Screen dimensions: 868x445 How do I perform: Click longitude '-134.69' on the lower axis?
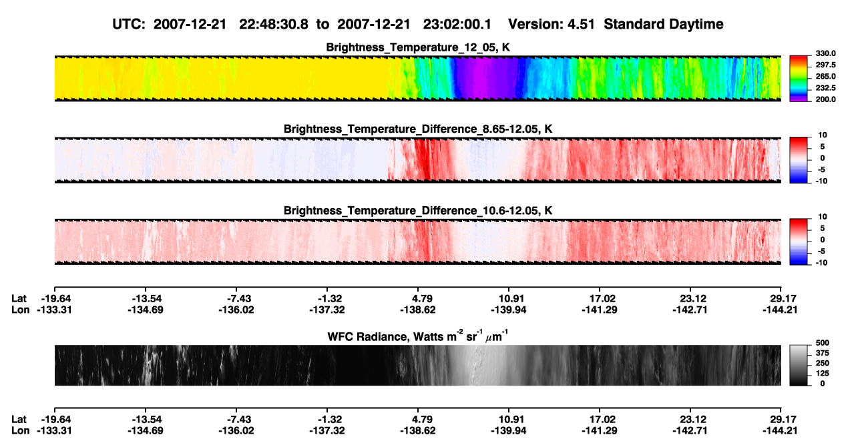click(145, 430)
